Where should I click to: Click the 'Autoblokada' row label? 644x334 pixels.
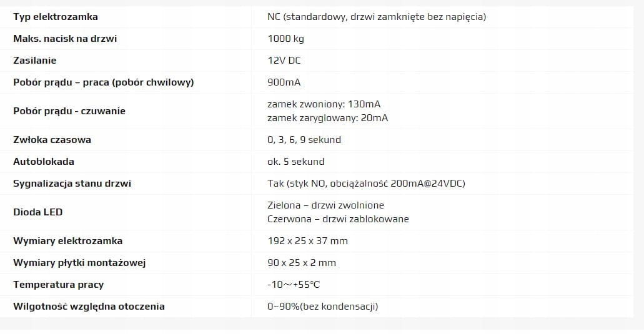pos(44,162)
